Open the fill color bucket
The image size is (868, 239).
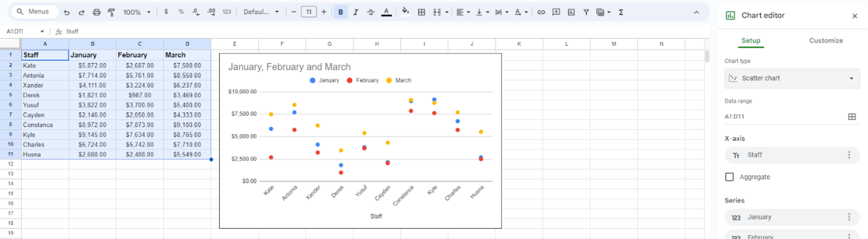click(x=405, y=12)
